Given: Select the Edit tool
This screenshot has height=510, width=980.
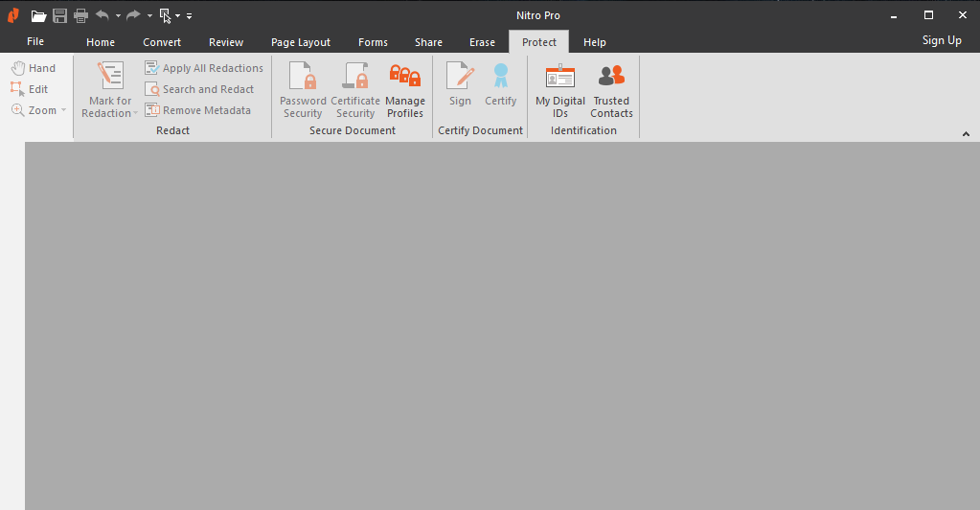Looking at the screenshot, I should coord(30,89).
